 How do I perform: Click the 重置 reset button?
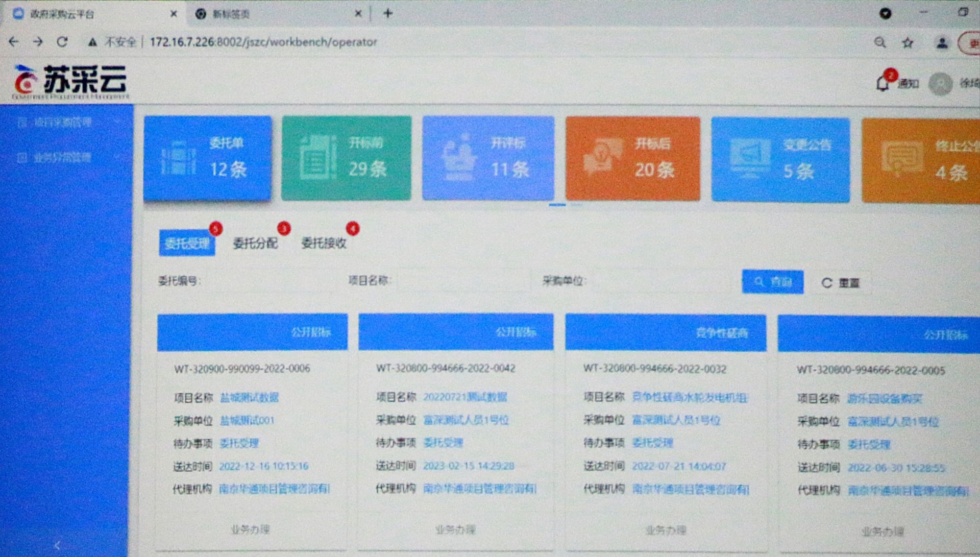[x=840, y=283]
